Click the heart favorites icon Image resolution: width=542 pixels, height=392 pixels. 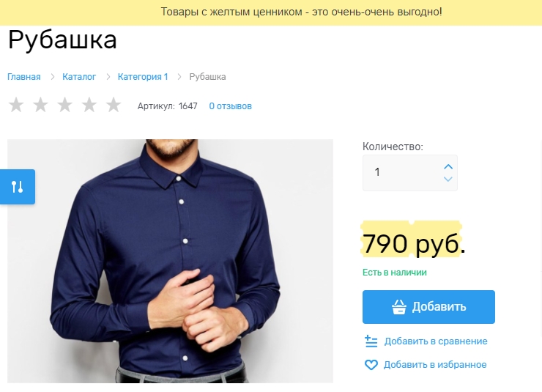tap(371, 365)
